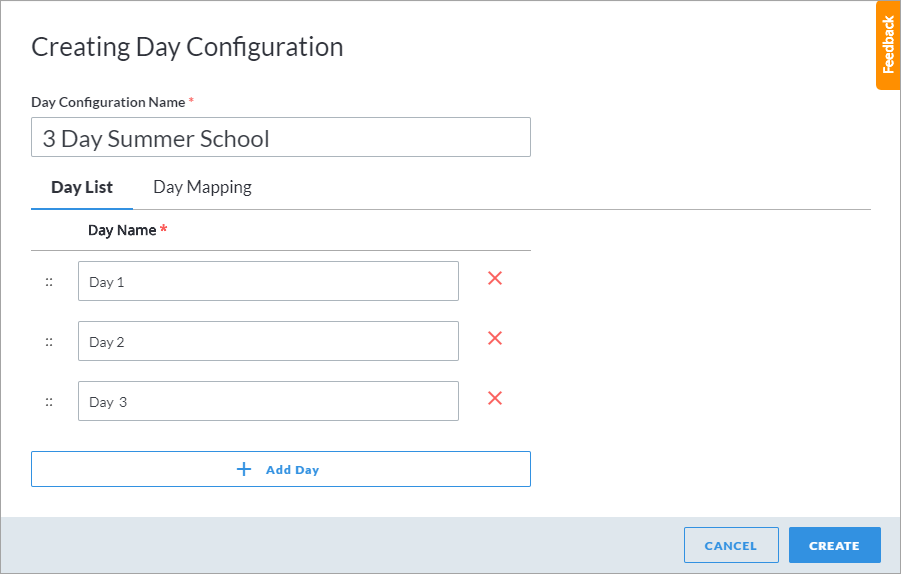Select the Day List tab
The image size is (901, 574).
82,187
